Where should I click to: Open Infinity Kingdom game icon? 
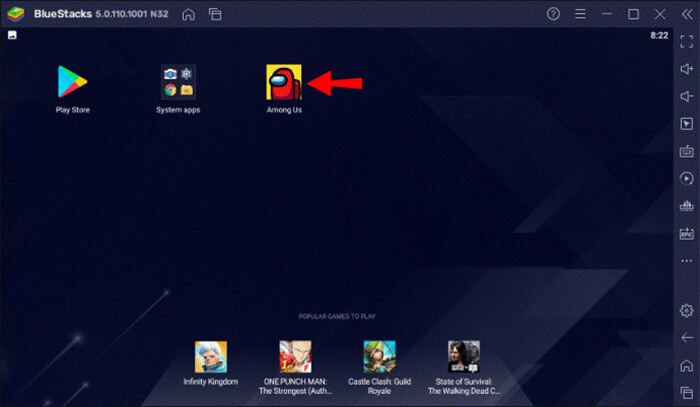(x=211, y=357)
